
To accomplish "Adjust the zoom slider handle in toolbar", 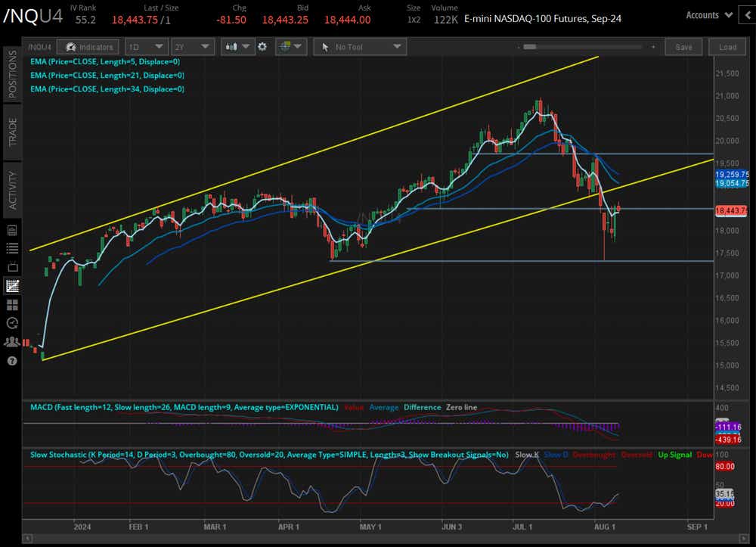I will coord(530,47).
